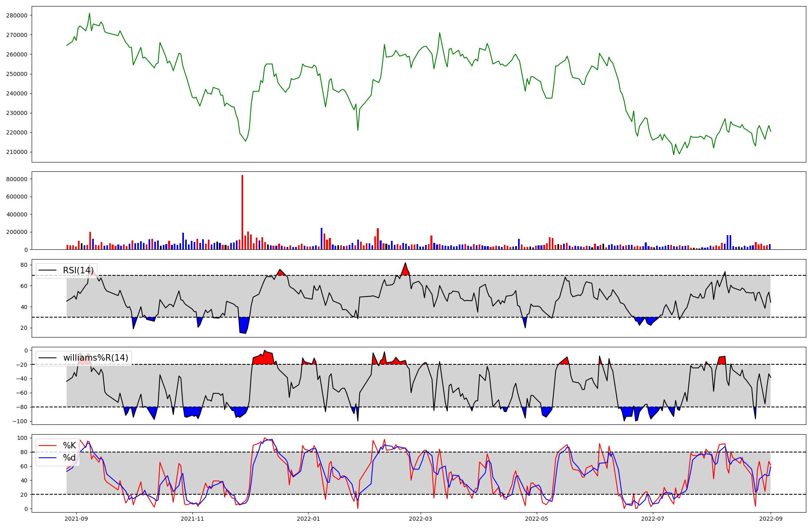Click the 2021-11 x-axis date label
This screenshot has height=528, width=812.
pyautogui.click(x=192, y=519)
